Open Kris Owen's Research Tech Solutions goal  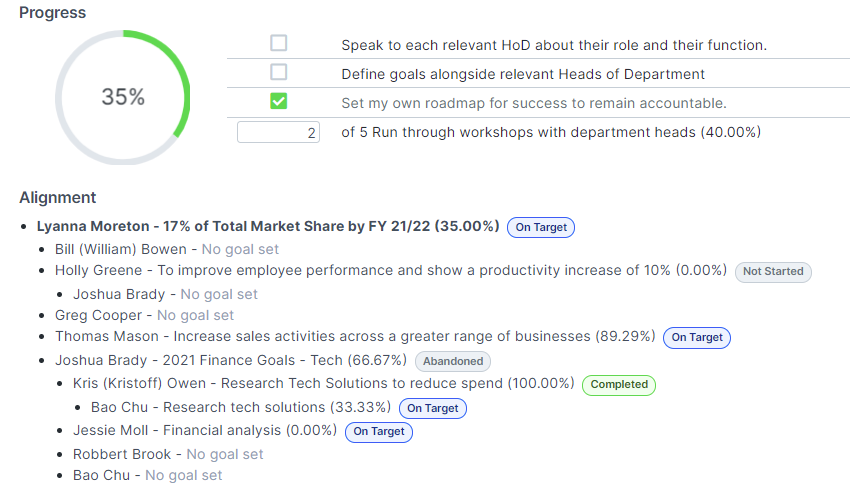325,384
